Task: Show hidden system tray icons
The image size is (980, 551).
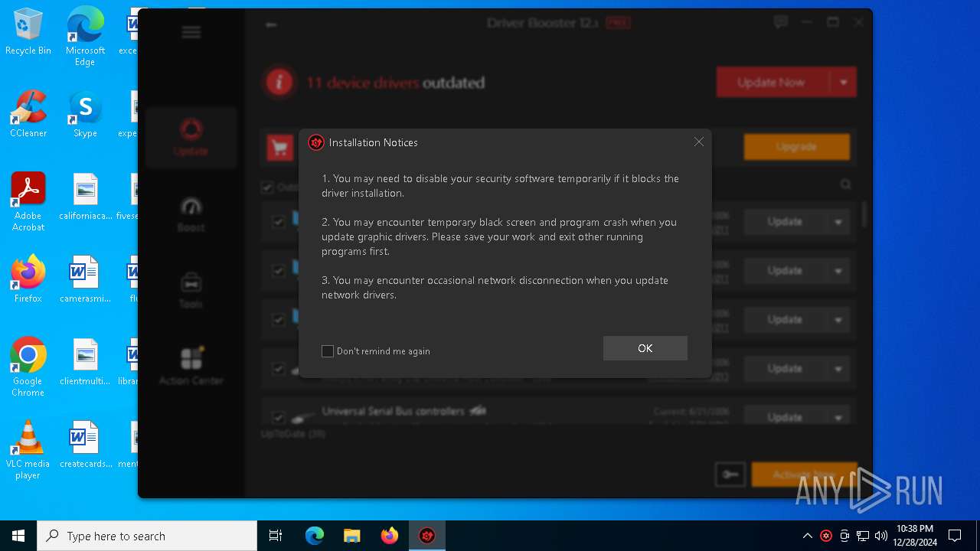Action: click(807, 536)
